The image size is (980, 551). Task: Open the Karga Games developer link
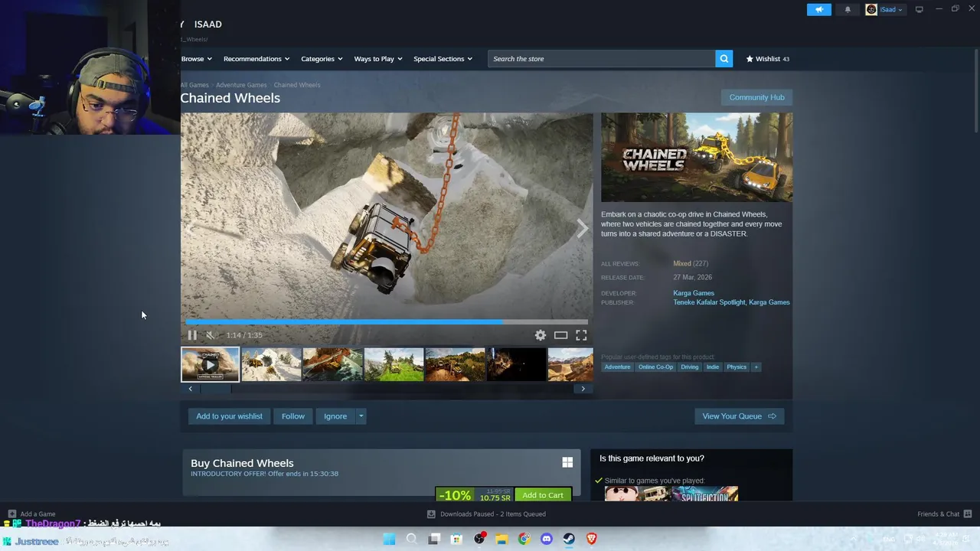pyautogui.click(x=694, y=293)
